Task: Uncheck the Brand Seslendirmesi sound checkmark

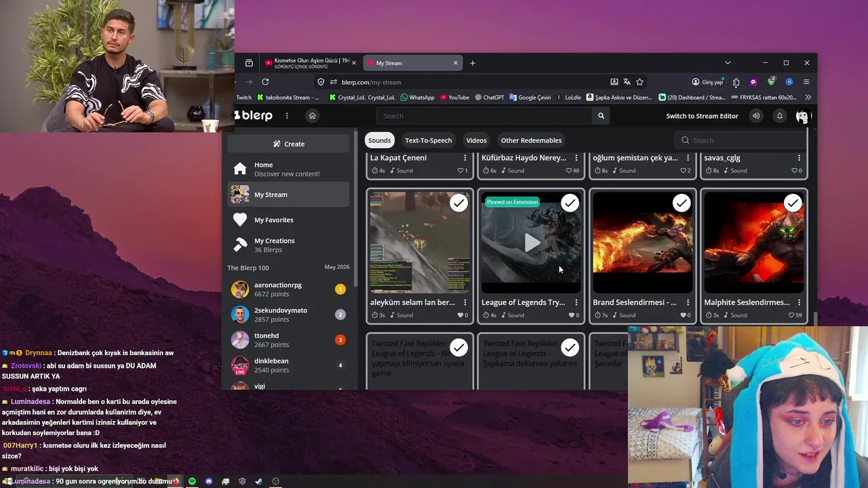Action: coord(682,203)
